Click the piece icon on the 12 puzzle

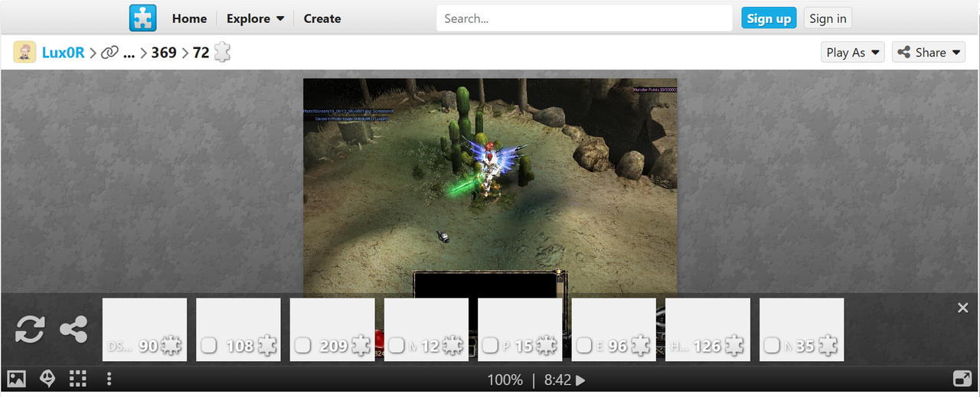point(452,346)
